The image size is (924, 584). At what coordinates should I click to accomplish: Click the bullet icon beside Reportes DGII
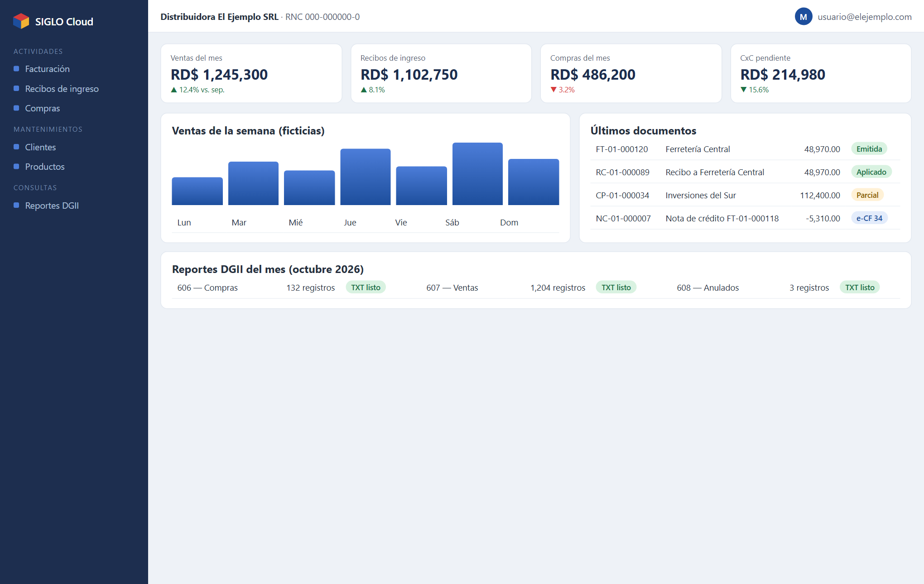pyautogui.click(x=16, y=206)
